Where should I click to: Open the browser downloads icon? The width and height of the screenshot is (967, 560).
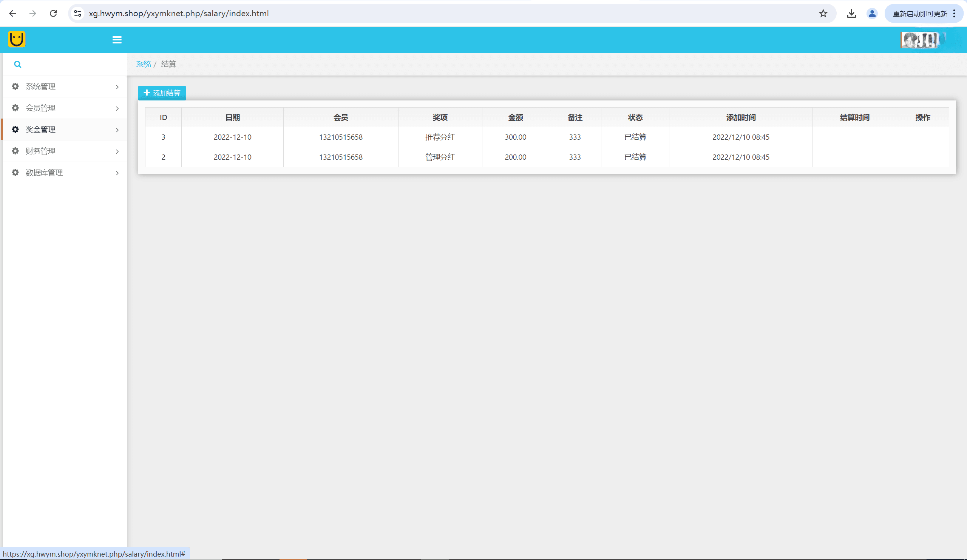coord(851,14)
